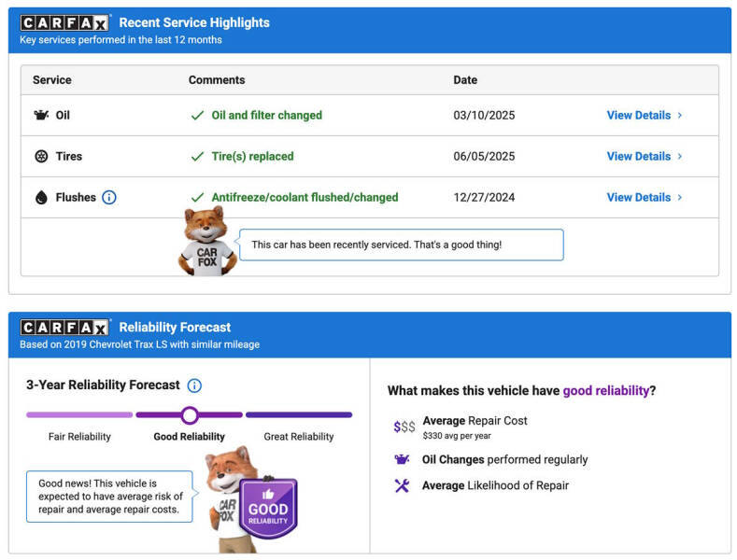Click the oil can icon in Oil row
This screenshot has height=560, width=737.
(41, 116)
